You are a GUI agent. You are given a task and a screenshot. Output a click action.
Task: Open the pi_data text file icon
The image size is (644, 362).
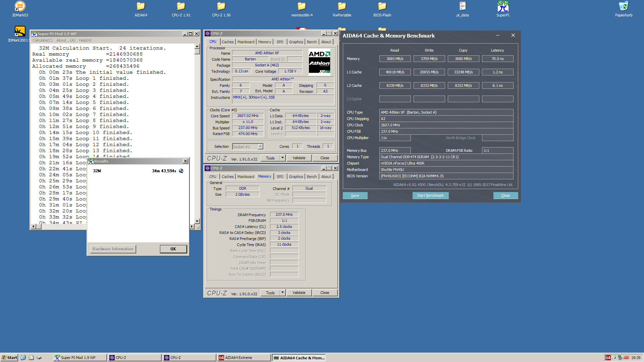pyautogui.click(x=463, y=9)
